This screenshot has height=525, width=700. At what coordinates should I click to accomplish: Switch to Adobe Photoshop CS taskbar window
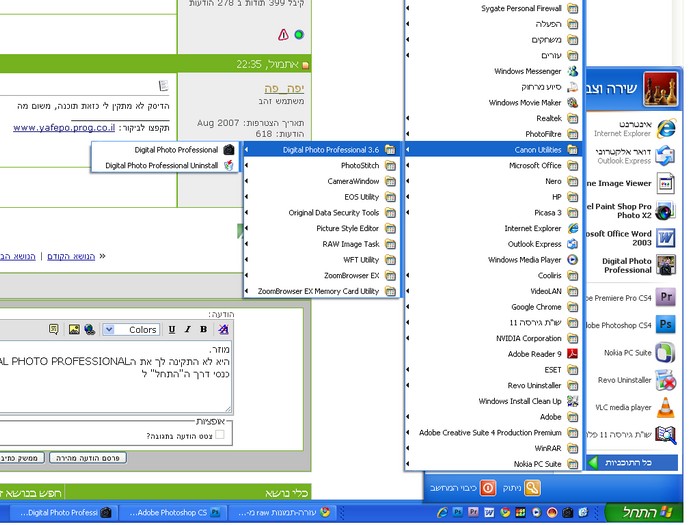tap(174, 512)
